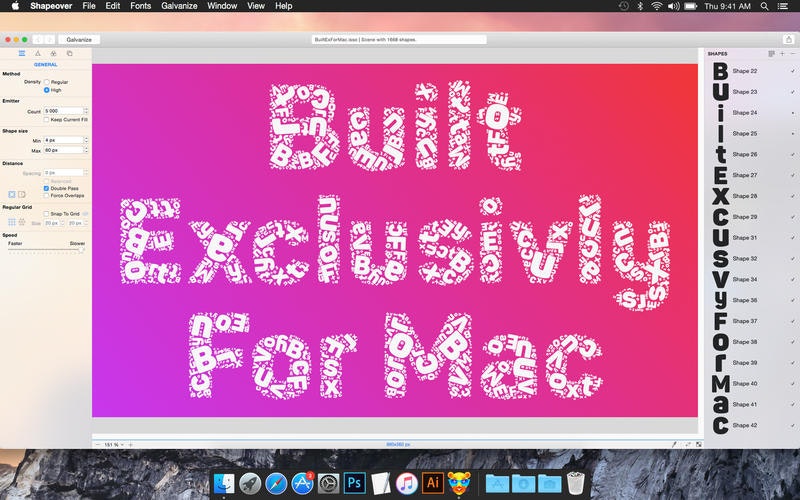Open Shapeover tiger icon in Dock

(x=459, y=483)
